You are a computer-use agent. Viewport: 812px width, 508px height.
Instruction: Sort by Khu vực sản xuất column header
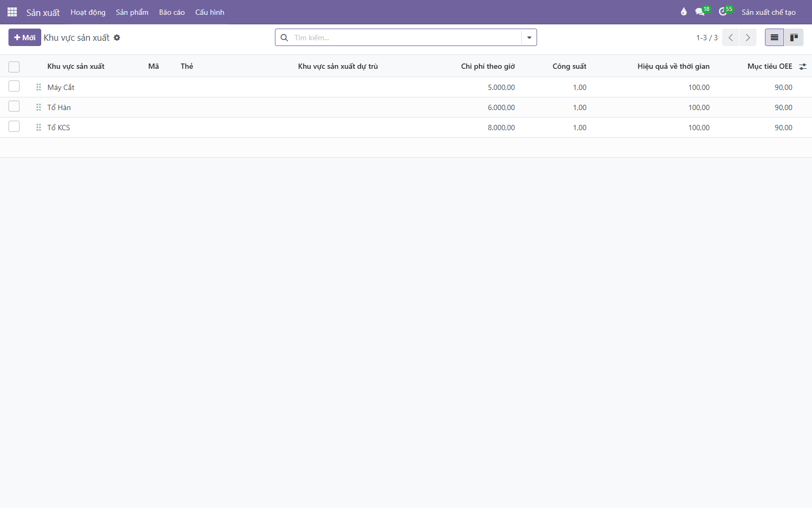[76, 66]
